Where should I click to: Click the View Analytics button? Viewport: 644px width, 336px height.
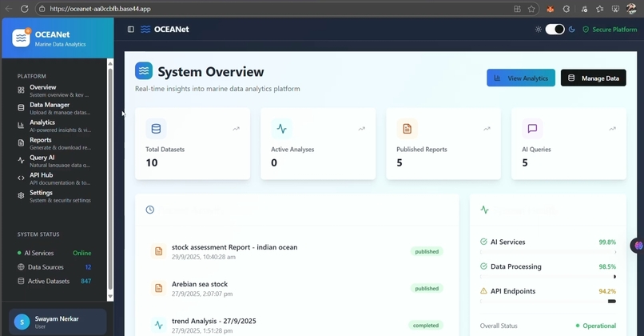[x=521, y=78]
